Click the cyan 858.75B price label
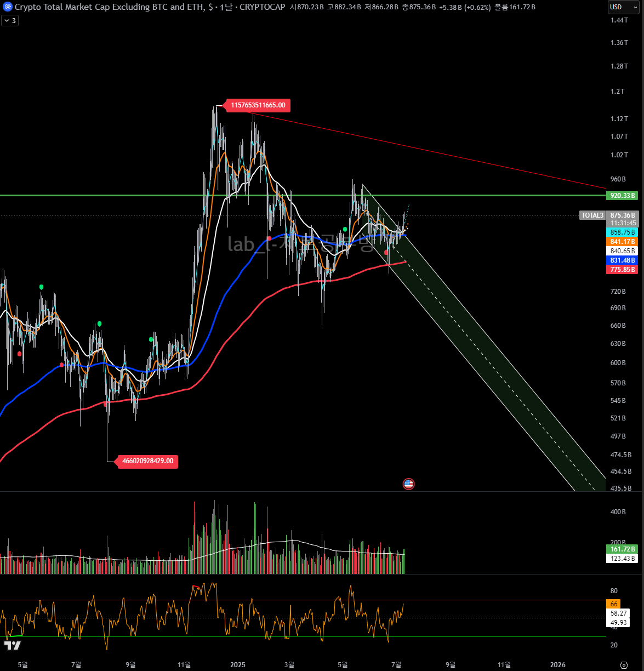 [623, 232]
